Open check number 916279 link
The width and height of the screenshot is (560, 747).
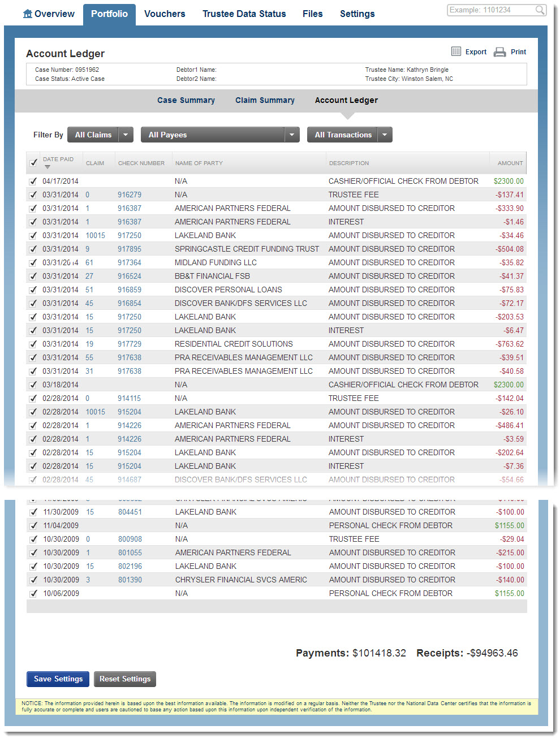click(x=130, y=195)
